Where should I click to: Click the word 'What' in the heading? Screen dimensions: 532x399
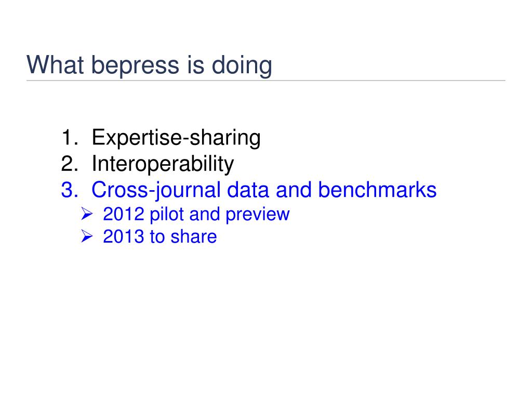tap(55, 65)
